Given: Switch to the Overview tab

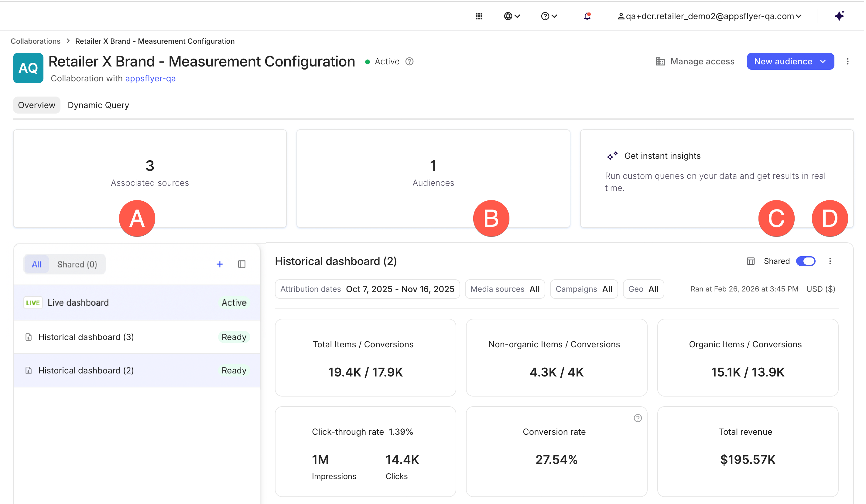Looking at the screenshot, I should [36, 105].
